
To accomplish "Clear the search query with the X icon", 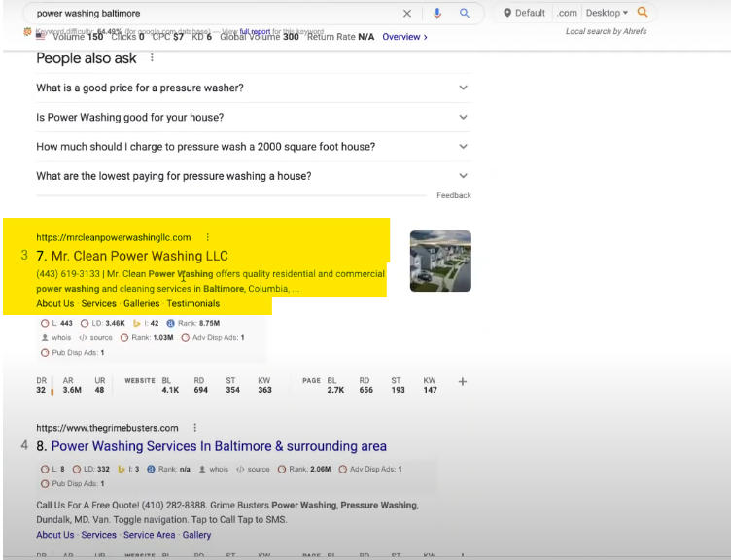I will (407, 14).
